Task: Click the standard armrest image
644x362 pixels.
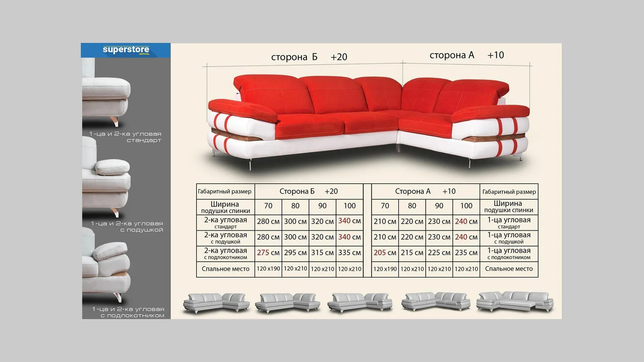Action: (106, 97)
